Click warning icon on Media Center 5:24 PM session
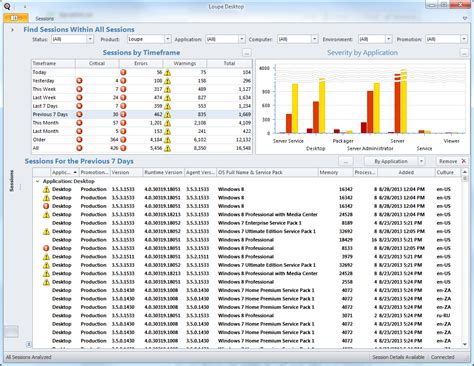474x366 pixels. coord(46,274)
